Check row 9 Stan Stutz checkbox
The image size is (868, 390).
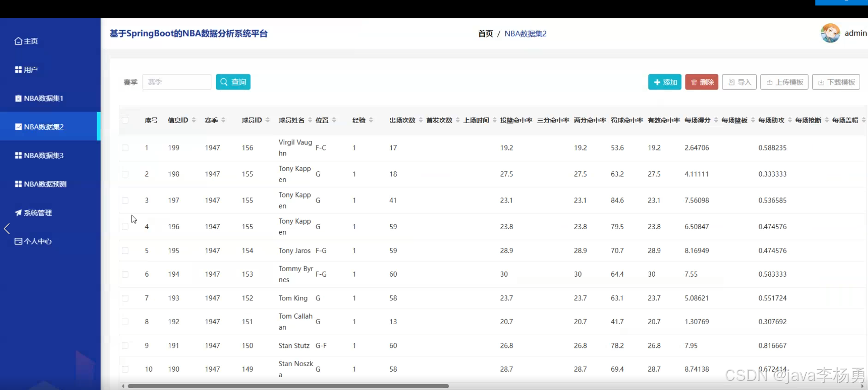[125, 346]
